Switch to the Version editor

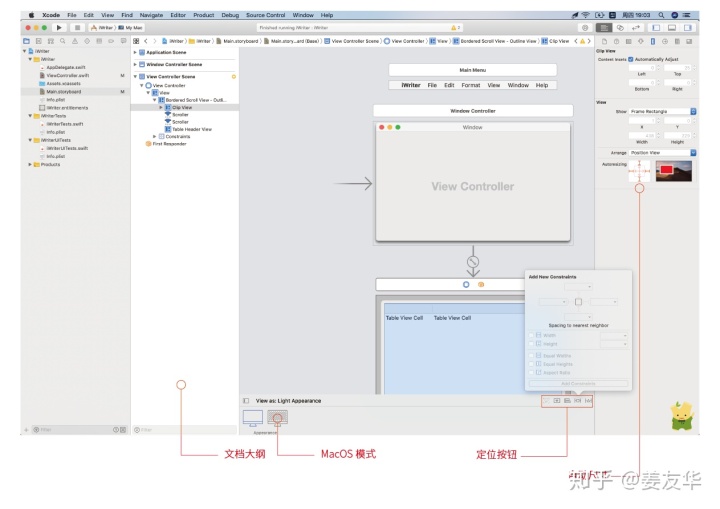pyautogui.click(x=636, y=28)
